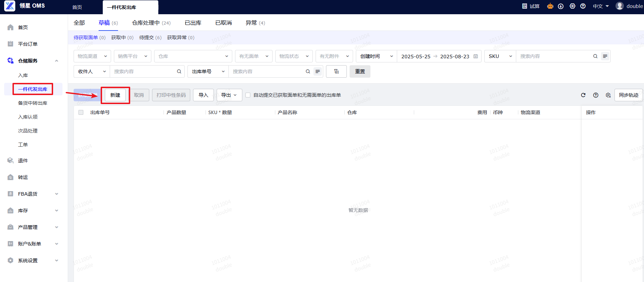Click the 领星 OMS logo icon
Viewport: 644px width, 282px height.
click(10, 6)
